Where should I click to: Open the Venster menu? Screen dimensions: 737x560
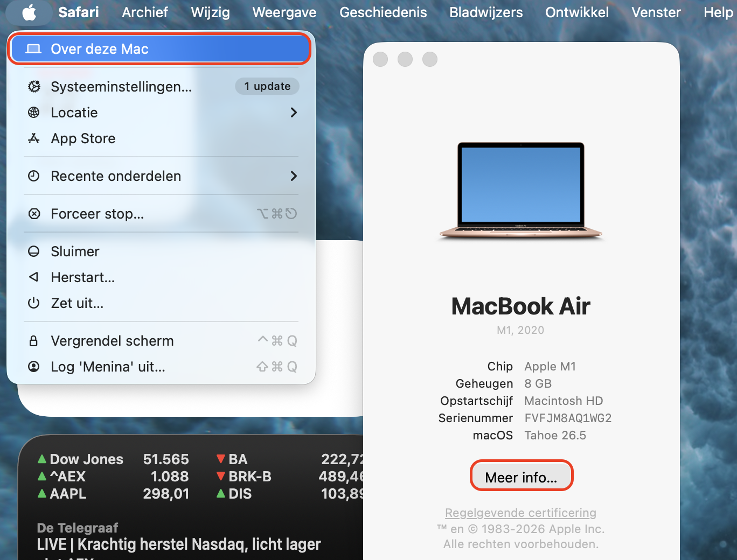656,12
